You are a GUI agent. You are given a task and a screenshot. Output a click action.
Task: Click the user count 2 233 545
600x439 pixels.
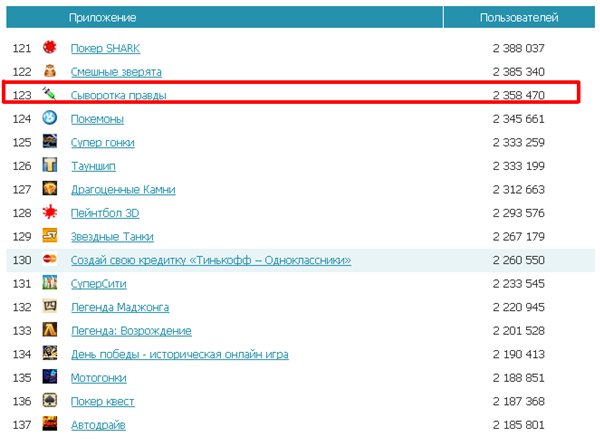click(518, 284)
